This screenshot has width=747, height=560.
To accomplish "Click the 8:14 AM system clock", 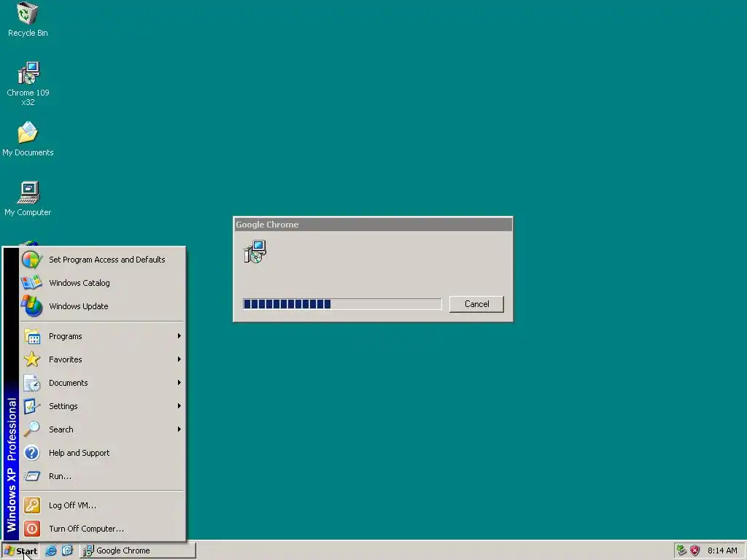I will pyautogui.click(x=722, y=551).
